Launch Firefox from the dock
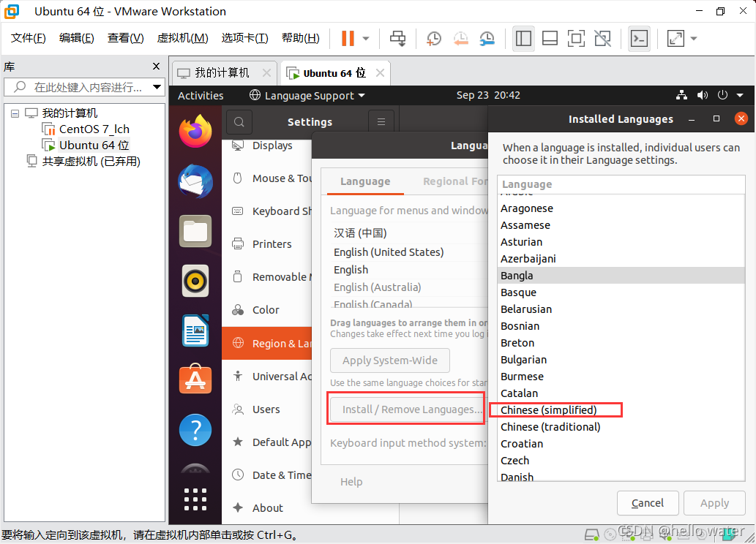This screenshot has width=756, height=544. (195, 131)
